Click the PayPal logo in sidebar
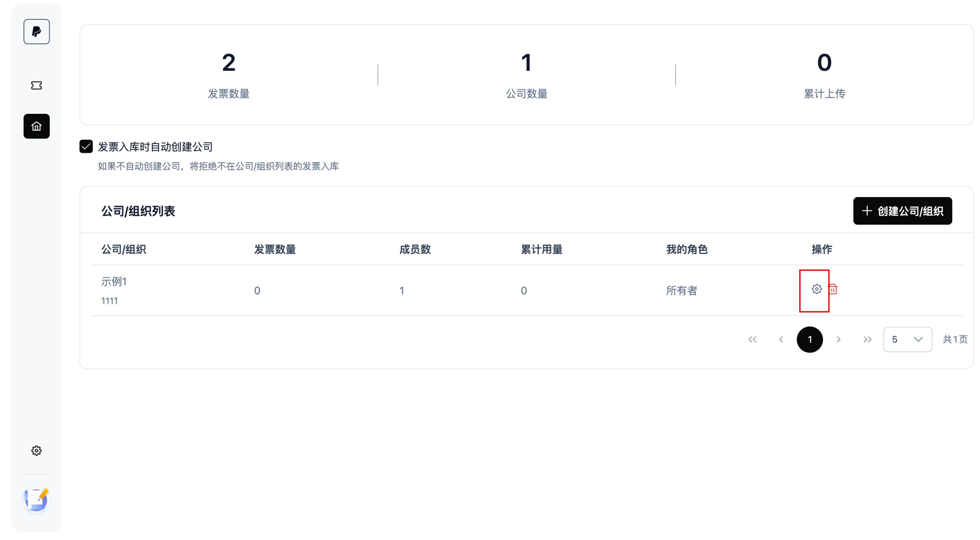 click(36, 32)
